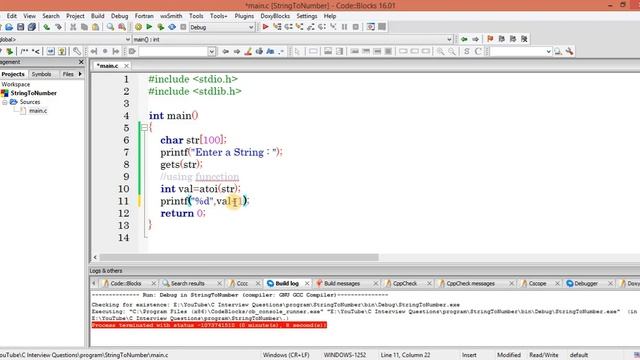Click the Zoom in magnifier icon
Image resolution: width=640 pixels, height=360 pixels.
point(440,51)
